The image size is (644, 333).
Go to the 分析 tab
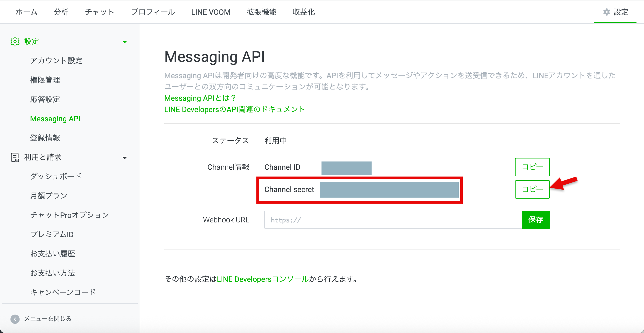coord(61,12)
